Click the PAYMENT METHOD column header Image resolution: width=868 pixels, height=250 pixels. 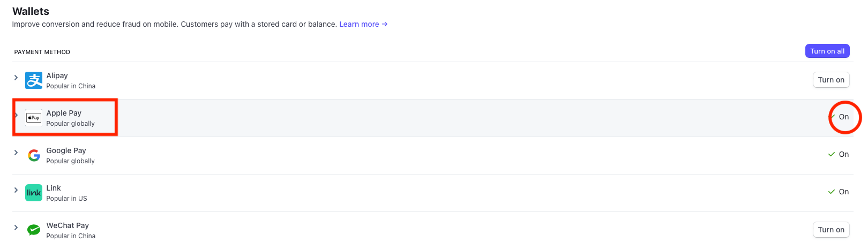click(x=42, y=52)
